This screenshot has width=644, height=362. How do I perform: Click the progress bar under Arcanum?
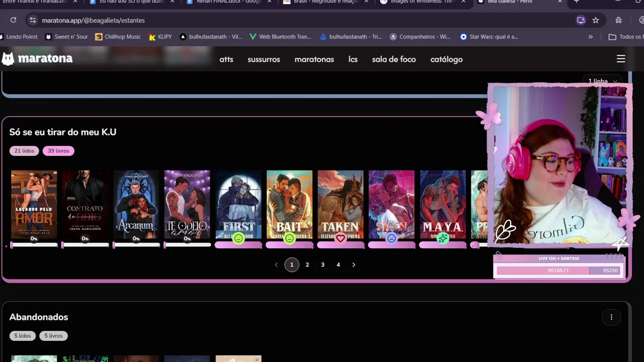pyautogui.click(x=136, y=245)
